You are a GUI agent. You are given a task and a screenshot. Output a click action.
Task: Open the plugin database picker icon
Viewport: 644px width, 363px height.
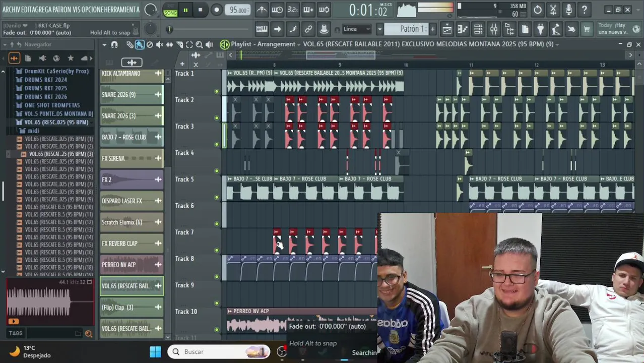540,29
